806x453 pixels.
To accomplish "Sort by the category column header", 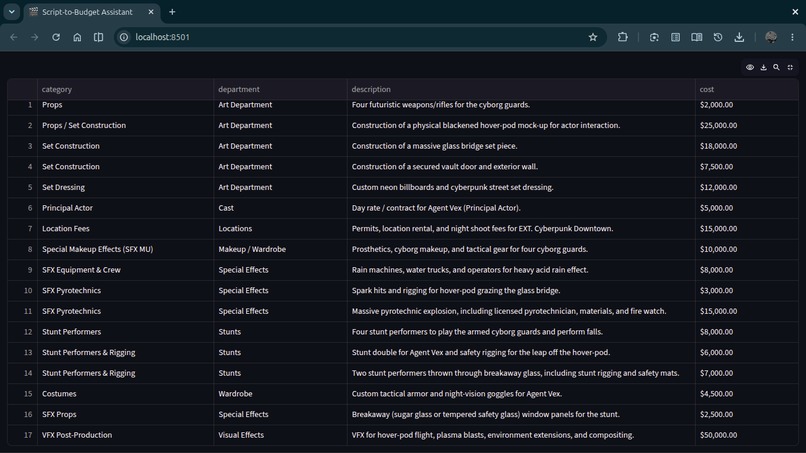I will pyautogui.click(x=125, y=89).
